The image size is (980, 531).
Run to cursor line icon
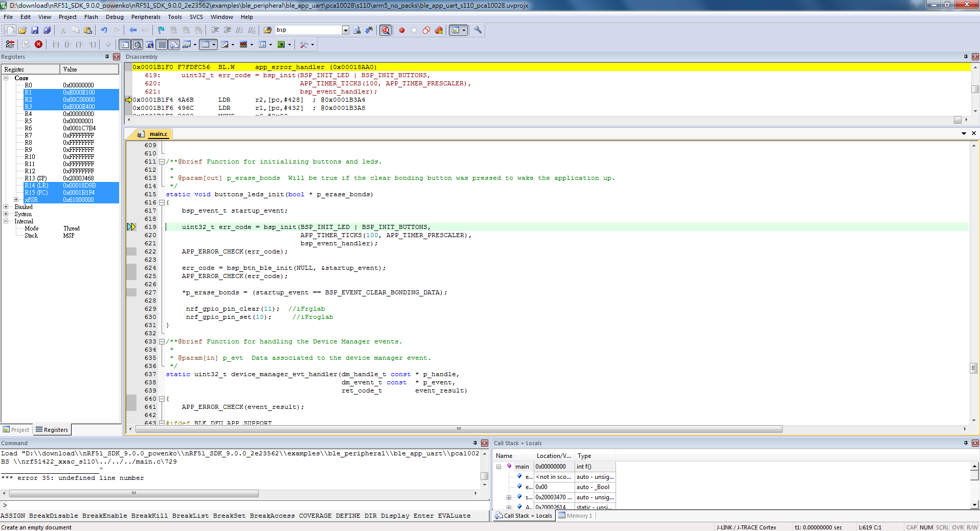tap(93, 44)
